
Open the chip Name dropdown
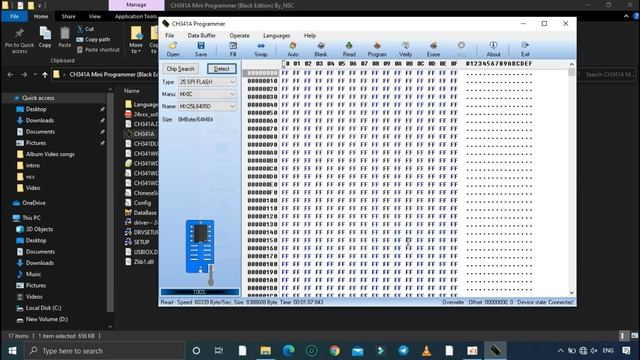click(x=207, y=106)
